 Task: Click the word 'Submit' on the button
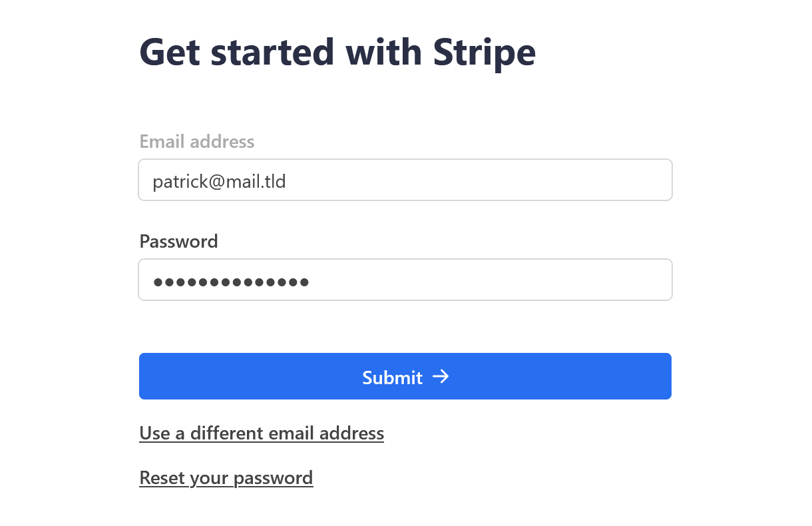pos(392,378)
